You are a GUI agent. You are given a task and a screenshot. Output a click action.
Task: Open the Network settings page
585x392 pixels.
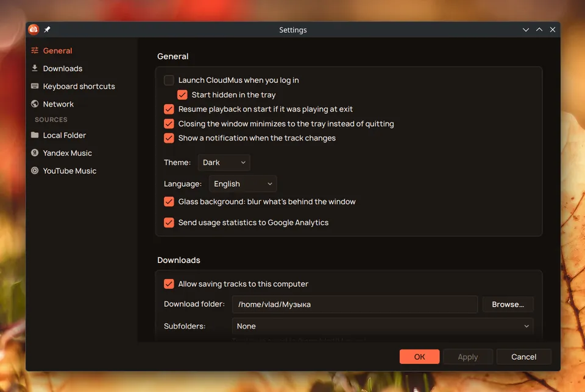[x=58, y=104]
